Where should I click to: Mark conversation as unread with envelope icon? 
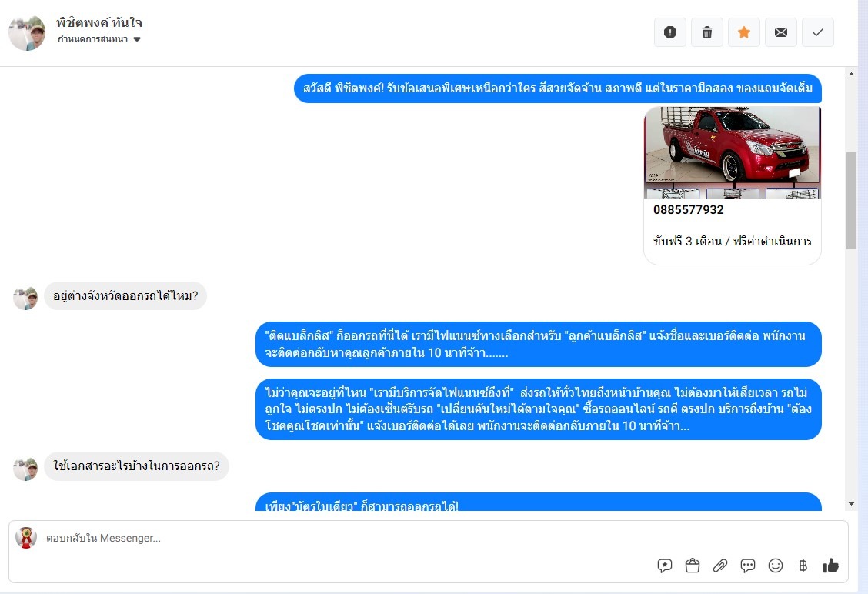coord(781,32)
